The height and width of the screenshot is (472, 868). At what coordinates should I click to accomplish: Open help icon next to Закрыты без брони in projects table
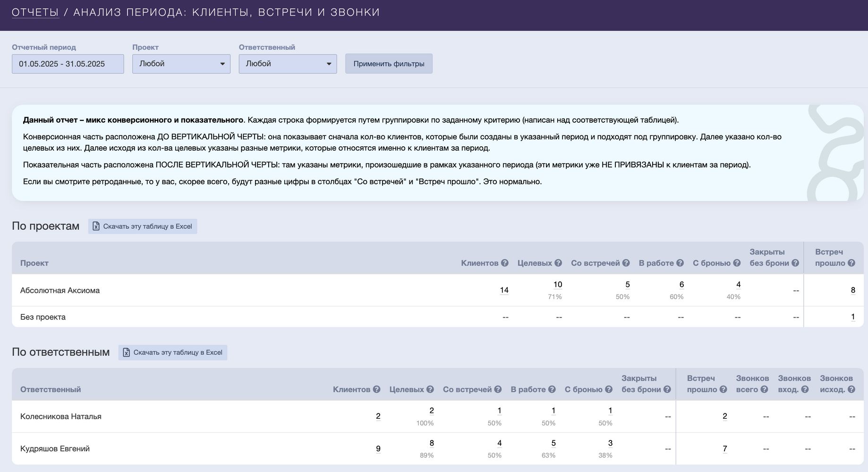[x=795, y=263]
